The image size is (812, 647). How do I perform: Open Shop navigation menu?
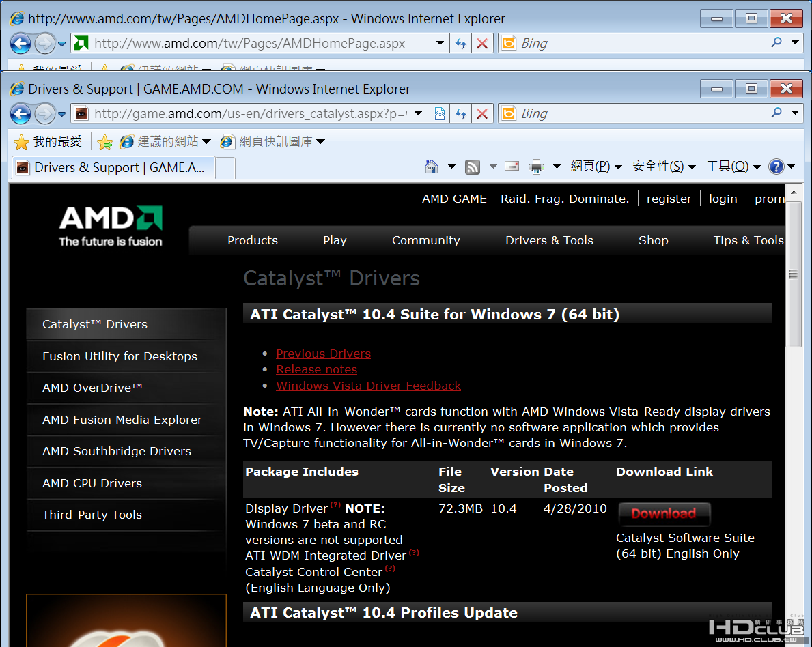(654, 241)
